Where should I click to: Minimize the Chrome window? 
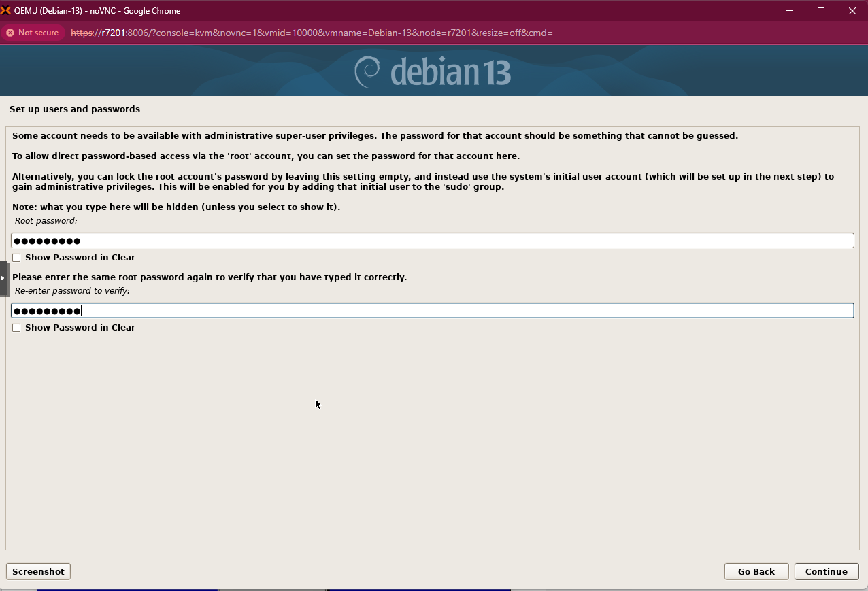point(789,10)
